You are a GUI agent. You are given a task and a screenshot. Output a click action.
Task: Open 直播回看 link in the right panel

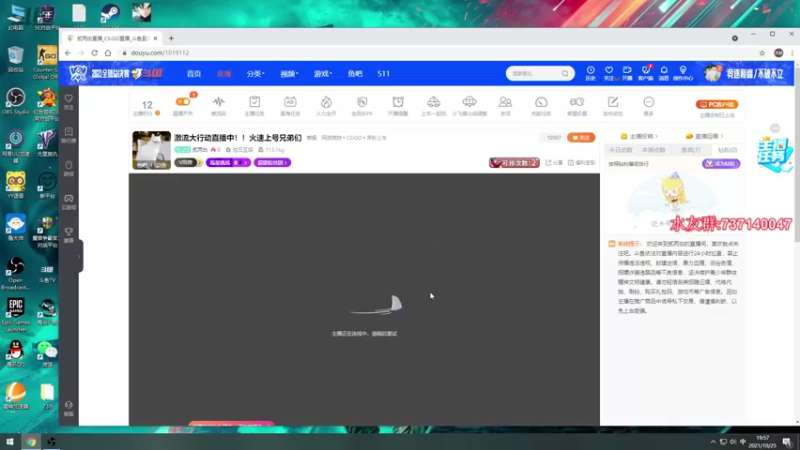coord(705,136)
